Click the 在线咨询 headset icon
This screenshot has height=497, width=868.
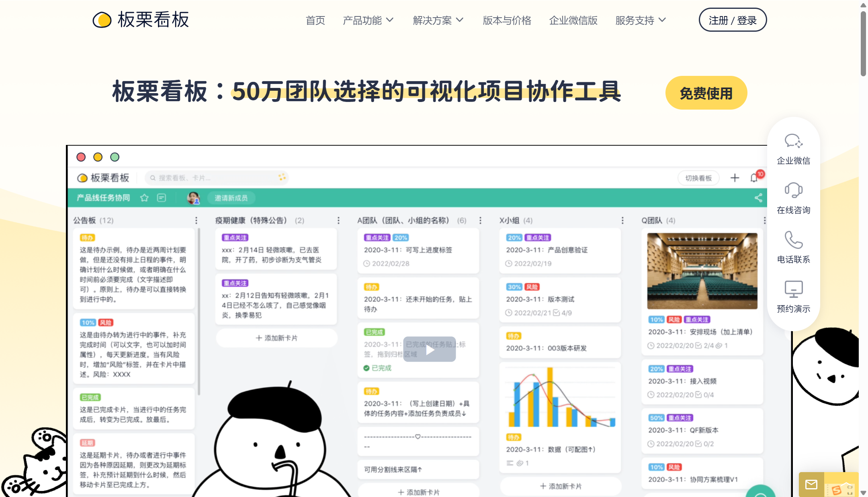(x=793, y=190)
